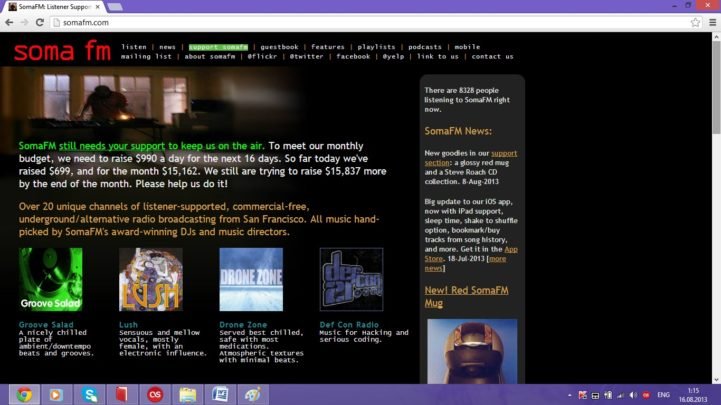Open the playlists nav link
Screen dimensions: 721x405
376,47
